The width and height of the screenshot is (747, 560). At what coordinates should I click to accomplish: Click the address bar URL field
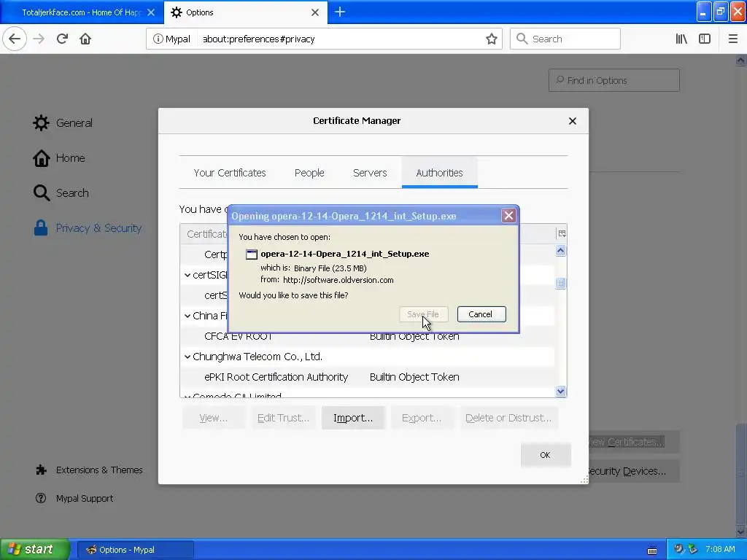340,39
